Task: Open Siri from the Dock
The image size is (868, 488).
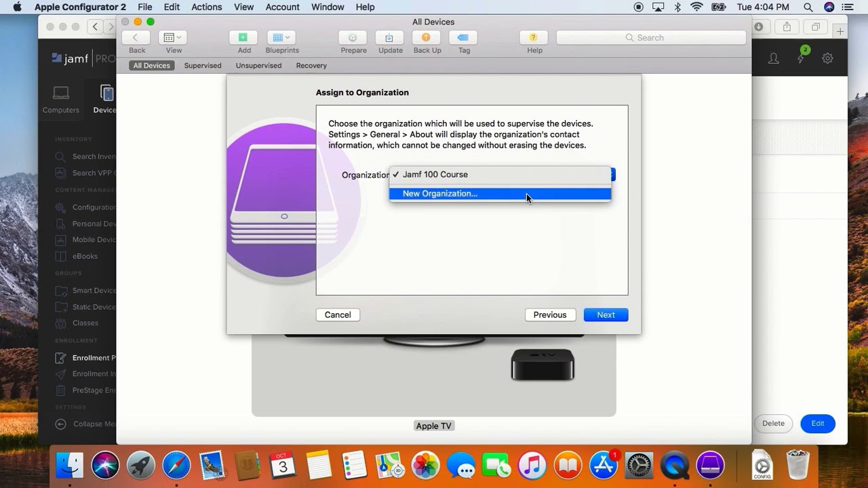Action: (x=105, y=466)
